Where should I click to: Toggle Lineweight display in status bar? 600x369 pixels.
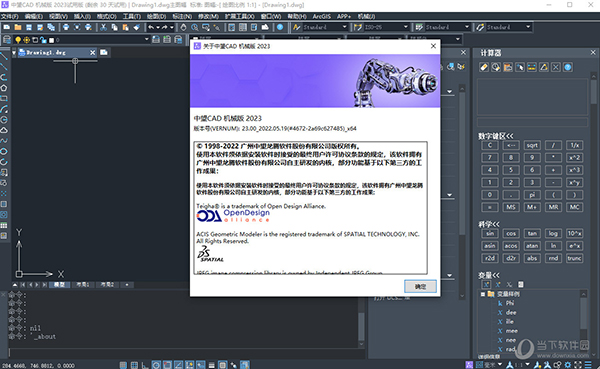point(212,365)
